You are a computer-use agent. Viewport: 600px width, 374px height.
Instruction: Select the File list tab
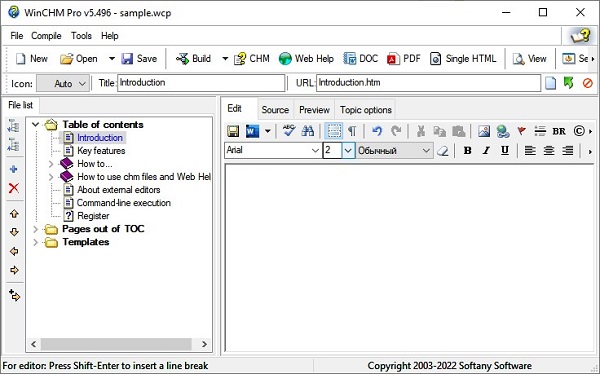coord(20,105)
